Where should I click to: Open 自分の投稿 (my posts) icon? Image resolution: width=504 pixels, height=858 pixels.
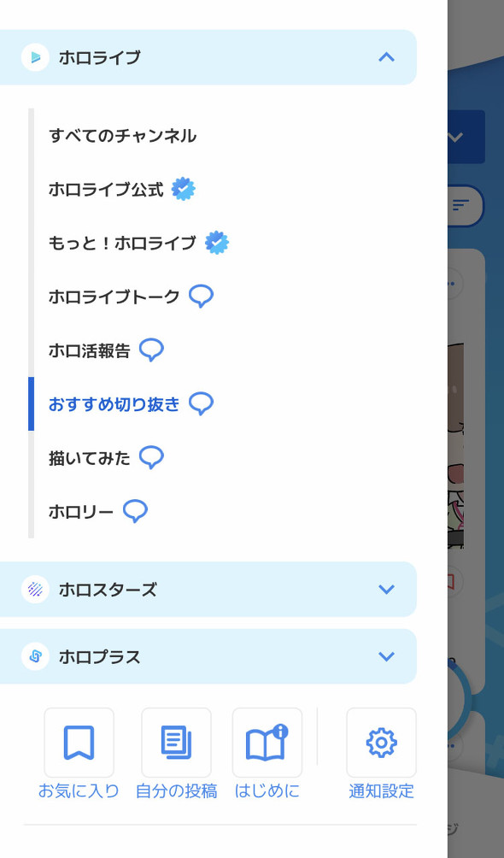coord(175,743)
